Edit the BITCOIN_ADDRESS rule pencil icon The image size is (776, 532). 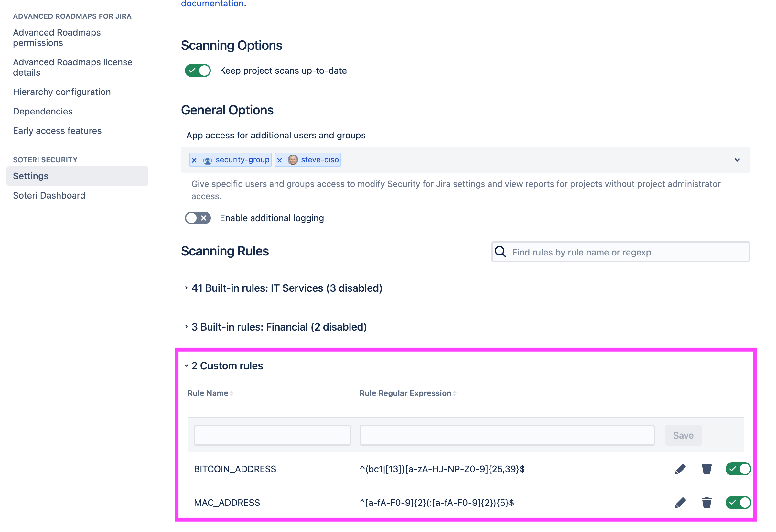tap(680, 469)
